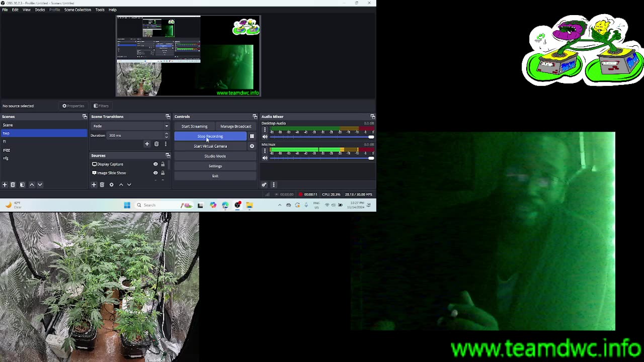
Task: Open the Scene Collection menu
Action: [77, 10]
